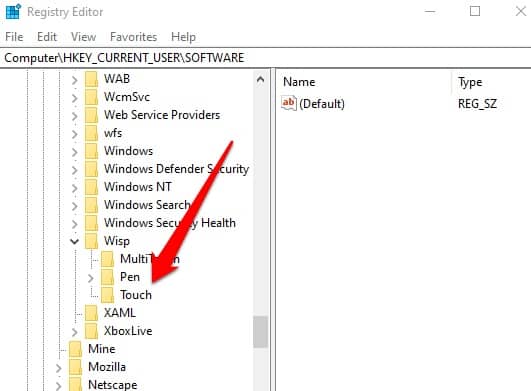Click the Windows Defender Security folder icon
This screenshot has height=391, width=531.
(91, 169)
